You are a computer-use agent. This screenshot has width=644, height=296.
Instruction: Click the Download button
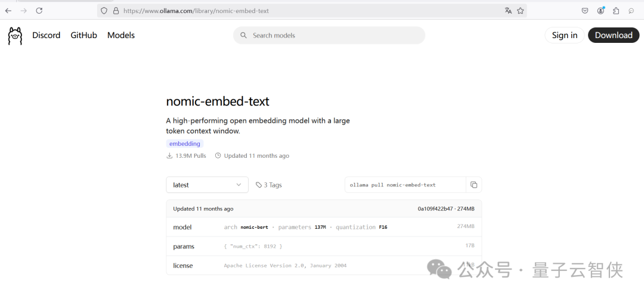coord(614,35)
